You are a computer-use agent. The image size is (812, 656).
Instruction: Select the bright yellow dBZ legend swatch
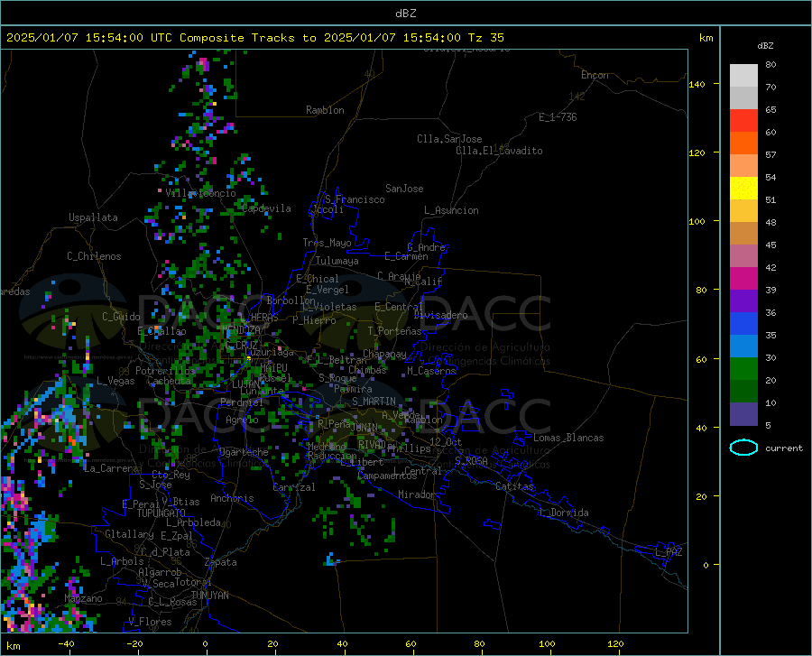click(743, 189)
